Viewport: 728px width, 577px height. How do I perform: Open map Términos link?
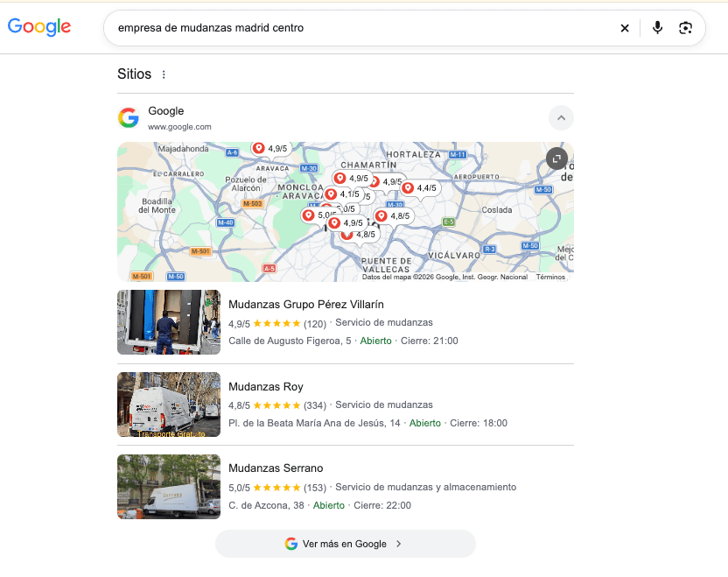(550, 277)
